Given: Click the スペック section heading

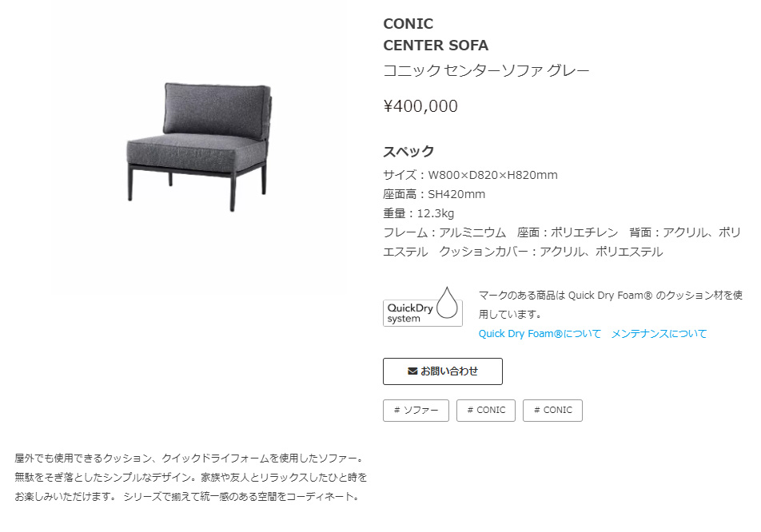Looking at the screenshot, I should (408, 151).
